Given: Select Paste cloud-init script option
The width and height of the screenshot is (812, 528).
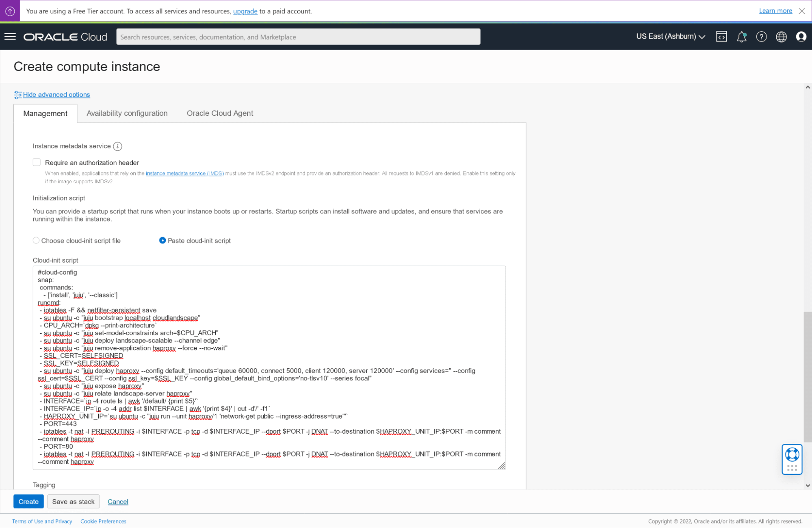Looking at the screenshot, I should 162,241.
